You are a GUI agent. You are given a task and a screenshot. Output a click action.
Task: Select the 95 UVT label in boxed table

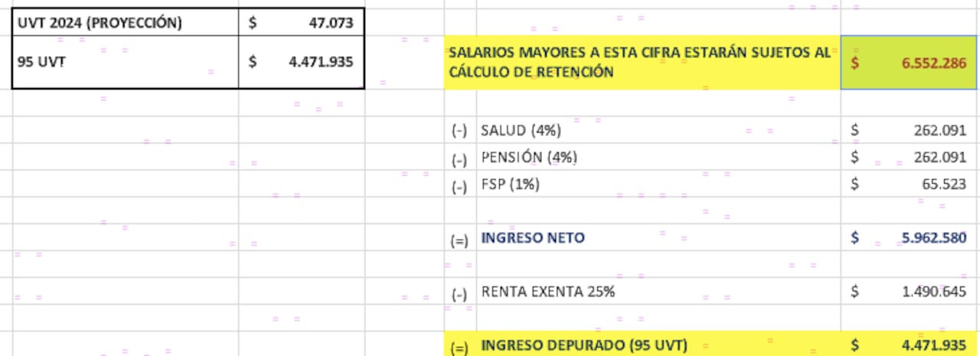click(43, 62)
